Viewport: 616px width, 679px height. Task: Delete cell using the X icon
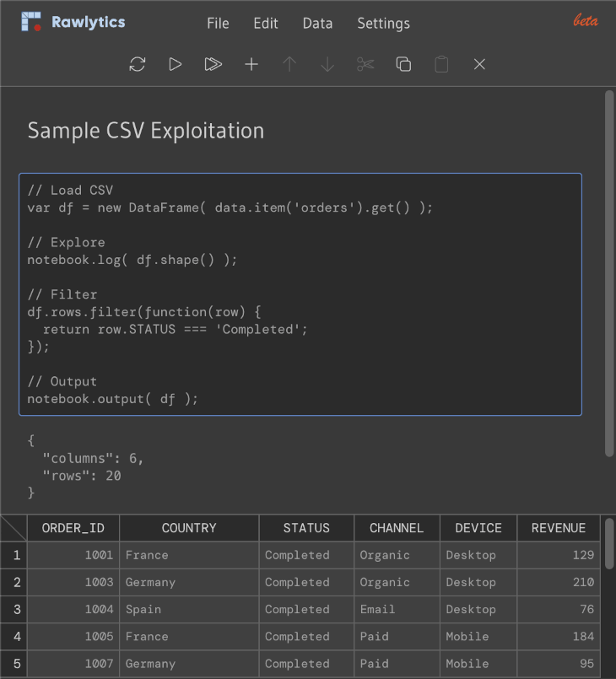[x=479, y=64]
